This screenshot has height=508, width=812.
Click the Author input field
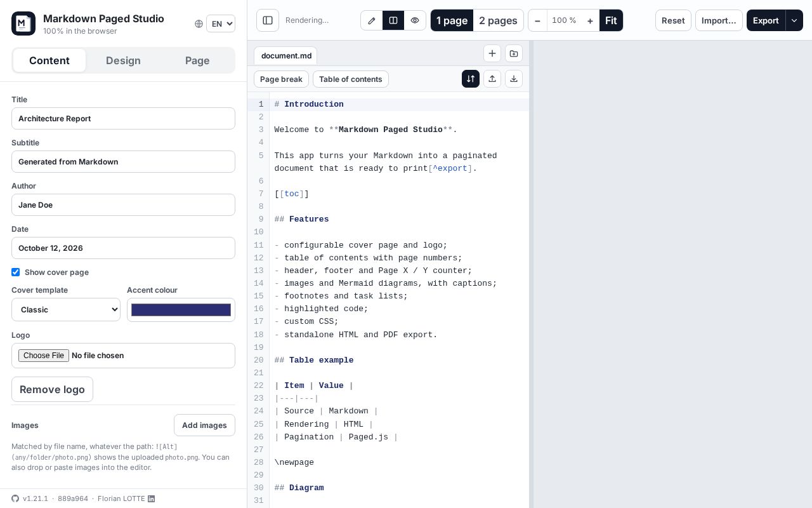(x=123, y=205)
